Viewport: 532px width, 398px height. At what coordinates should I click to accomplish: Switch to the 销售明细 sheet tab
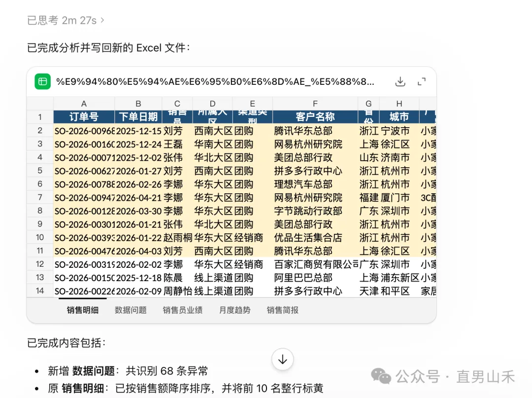coord(82,310)
